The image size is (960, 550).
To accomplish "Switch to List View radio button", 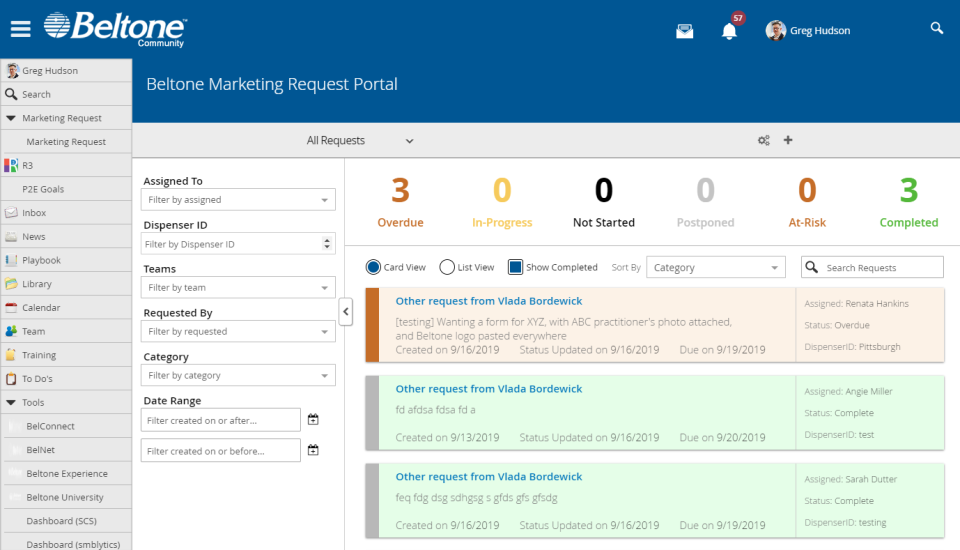I will (x=447, y=267).
